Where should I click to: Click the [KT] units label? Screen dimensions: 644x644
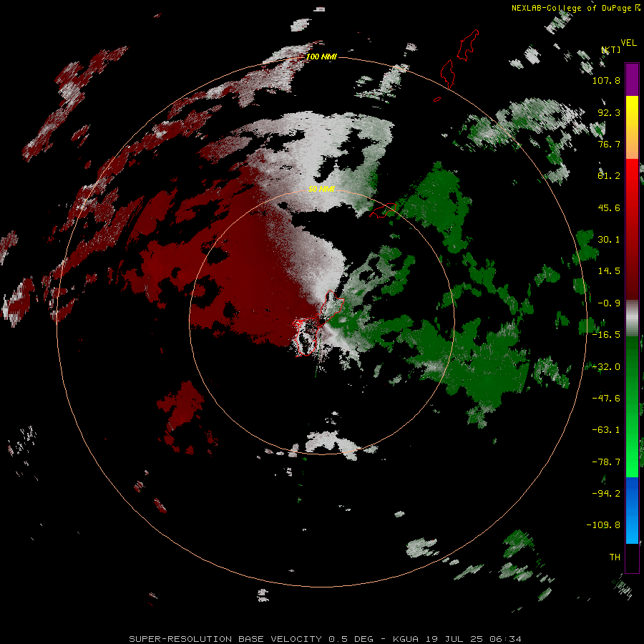(x=611, y=49)
